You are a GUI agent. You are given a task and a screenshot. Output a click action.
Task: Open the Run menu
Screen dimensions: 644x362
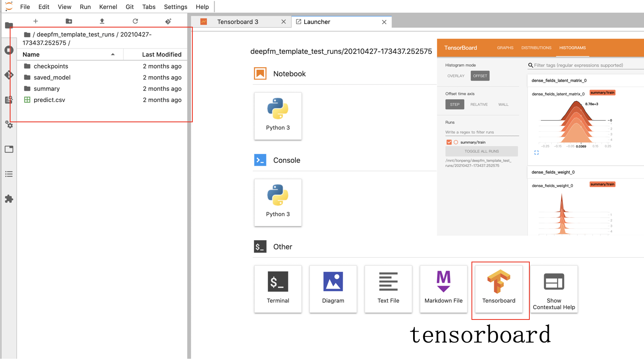[85, 7]
